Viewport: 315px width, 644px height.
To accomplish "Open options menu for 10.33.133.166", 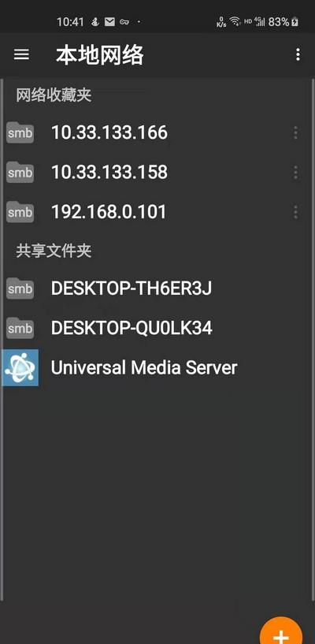I will 295,132.
